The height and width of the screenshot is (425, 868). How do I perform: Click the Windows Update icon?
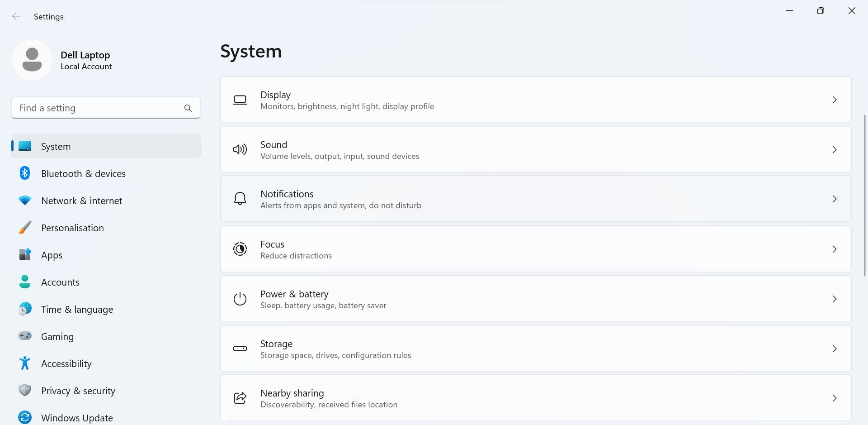click(x=25, y=417)
